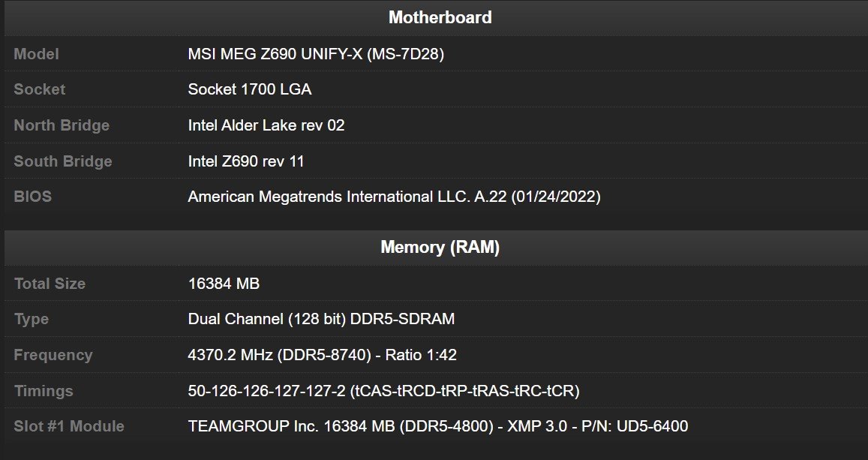Click the MSI MEG Z690 UNIFY-X model value
Viewport: 868px width, 460px height.
tap(316, 54)
